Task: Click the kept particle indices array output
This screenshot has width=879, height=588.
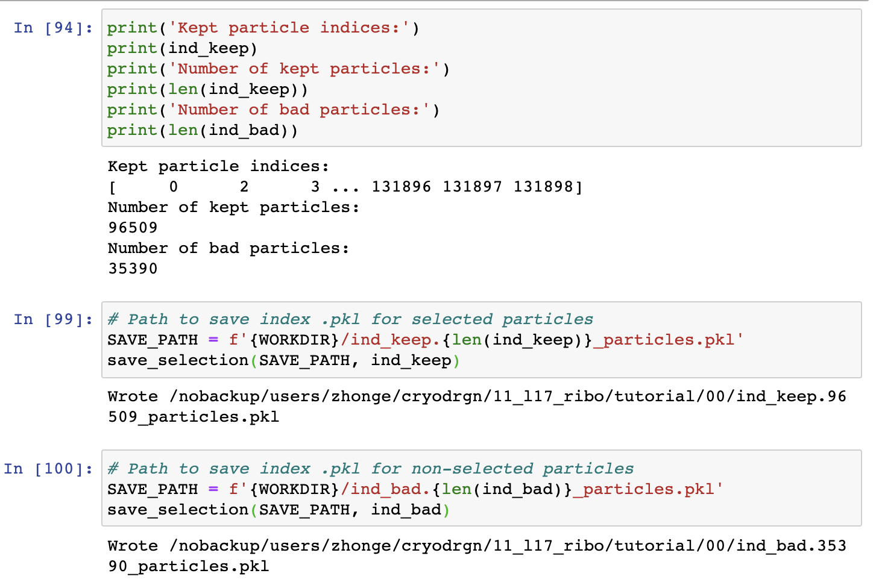Action: point(345,187)
